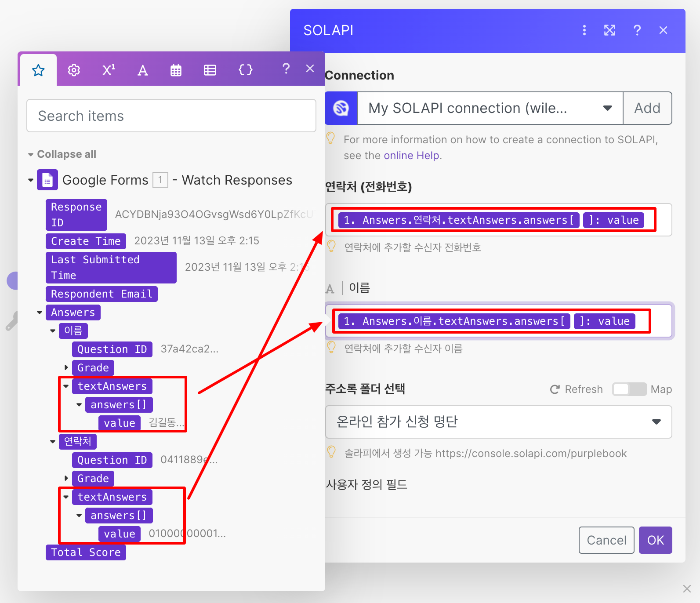Viewport: 700px width, 603px height.
Task: Click the Google Forms module icon
Action: click(47, 180)
